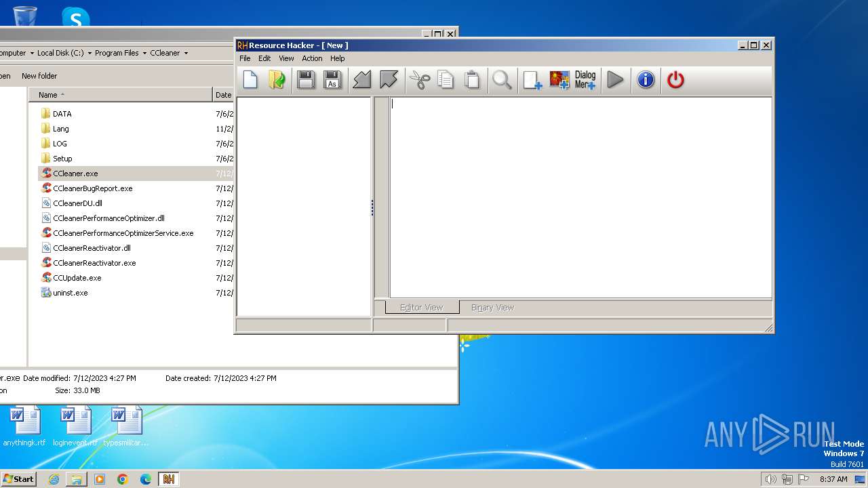
Task: Click the Find magnifier icon
Action: click(502, 80)
